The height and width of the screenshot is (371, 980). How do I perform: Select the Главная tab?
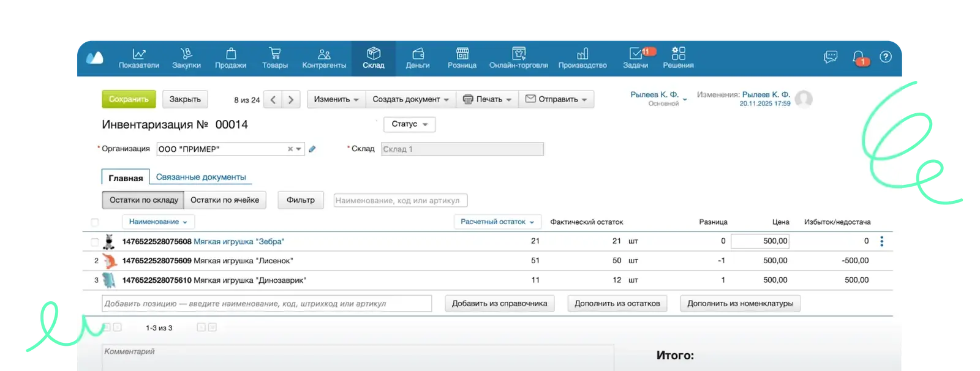point(126,178)
